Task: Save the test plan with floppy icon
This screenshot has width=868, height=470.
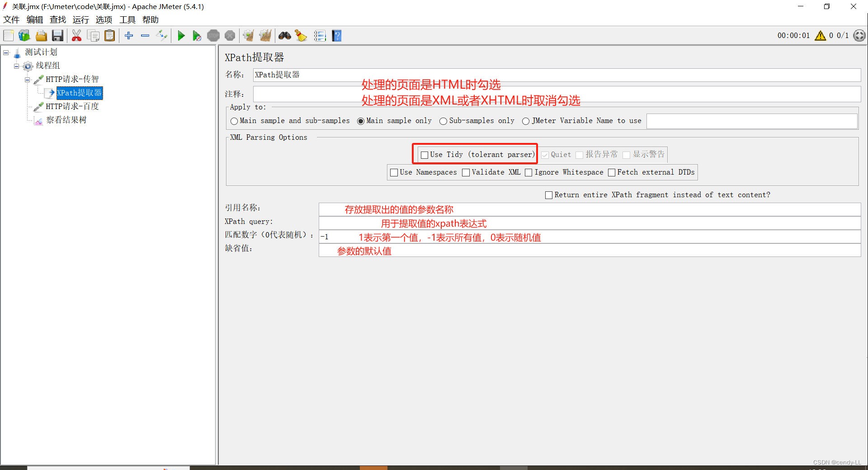Action: coord(57,35)
